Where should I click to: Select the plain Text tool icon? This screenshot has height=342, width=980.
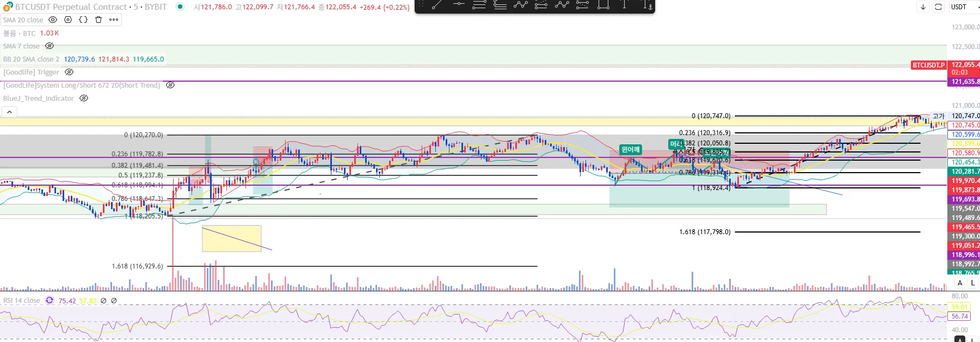[x=624, y=5]
